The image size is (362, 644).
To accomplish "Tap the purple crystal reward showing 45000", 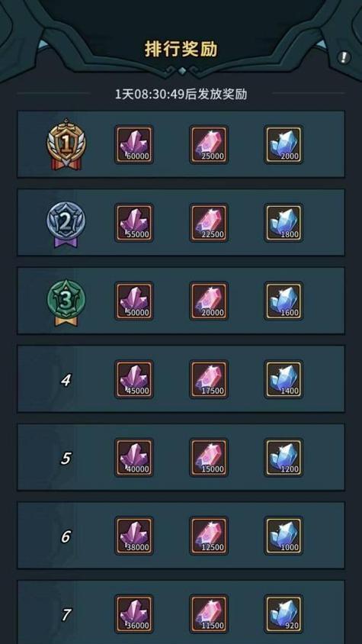I will pyautogui.click(x=134, y=379).
